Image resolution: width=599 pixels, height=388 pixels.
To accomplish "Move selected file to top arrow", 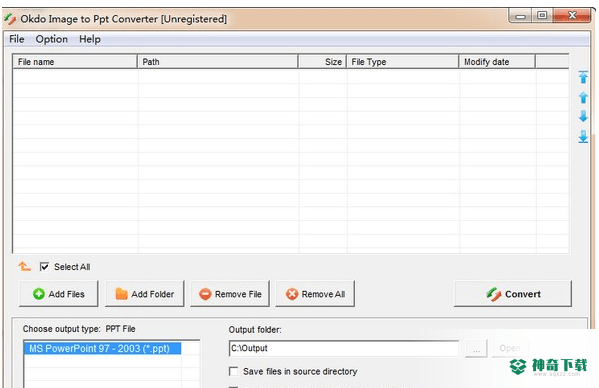I will click(x=583, y=77).
